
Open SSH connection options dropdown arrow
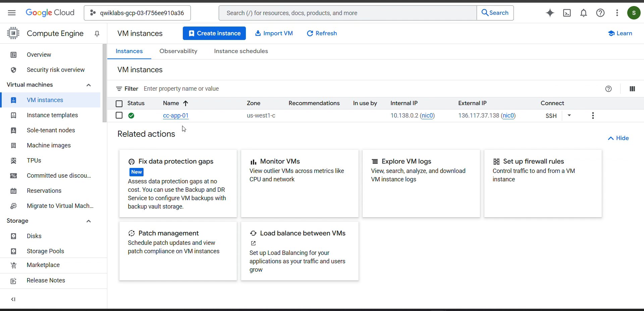pyautogui.click(x=569, y=116)
